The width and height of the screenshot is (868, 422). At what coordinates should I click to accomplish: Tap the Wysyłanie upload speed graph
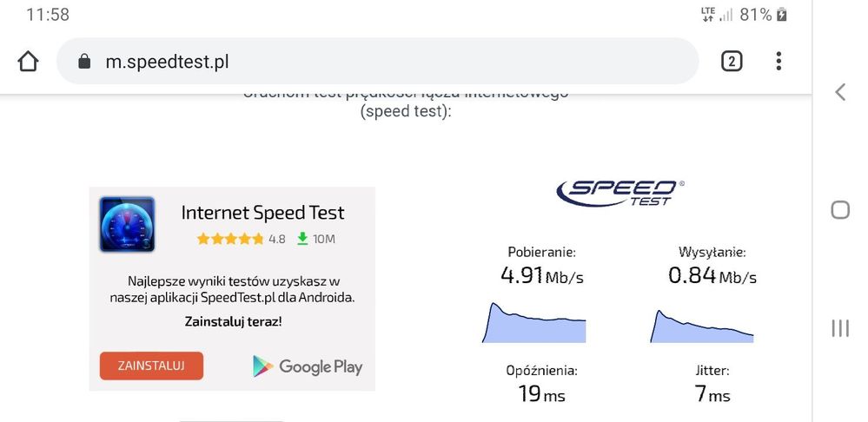tap(702, 326)
